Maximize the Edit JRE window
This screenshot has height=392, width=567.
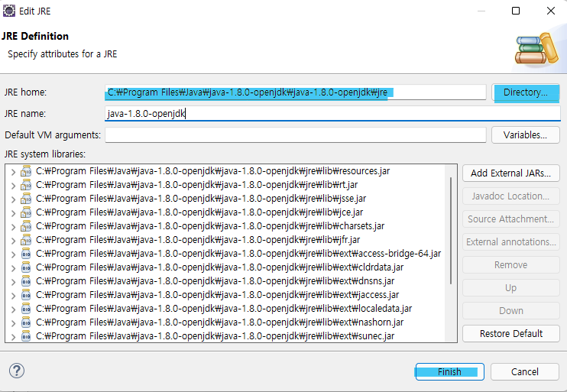point(516,11)
